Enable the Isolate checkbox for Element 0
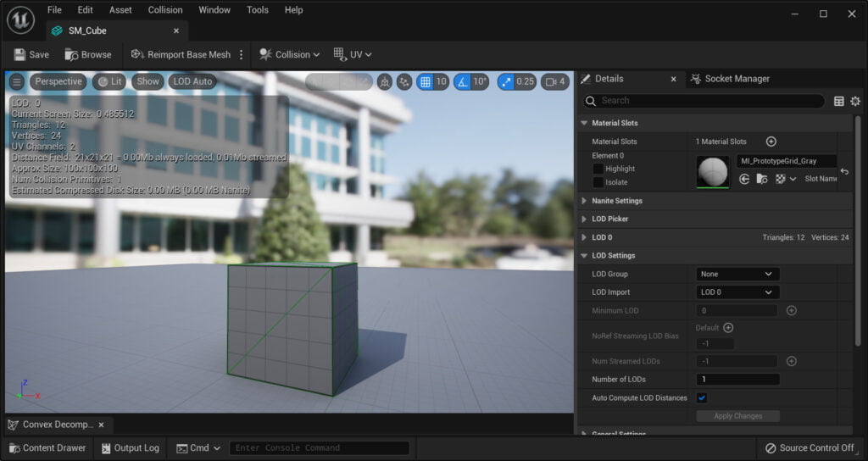The height and width of the screenshot is (461, 868). [598, 182]
